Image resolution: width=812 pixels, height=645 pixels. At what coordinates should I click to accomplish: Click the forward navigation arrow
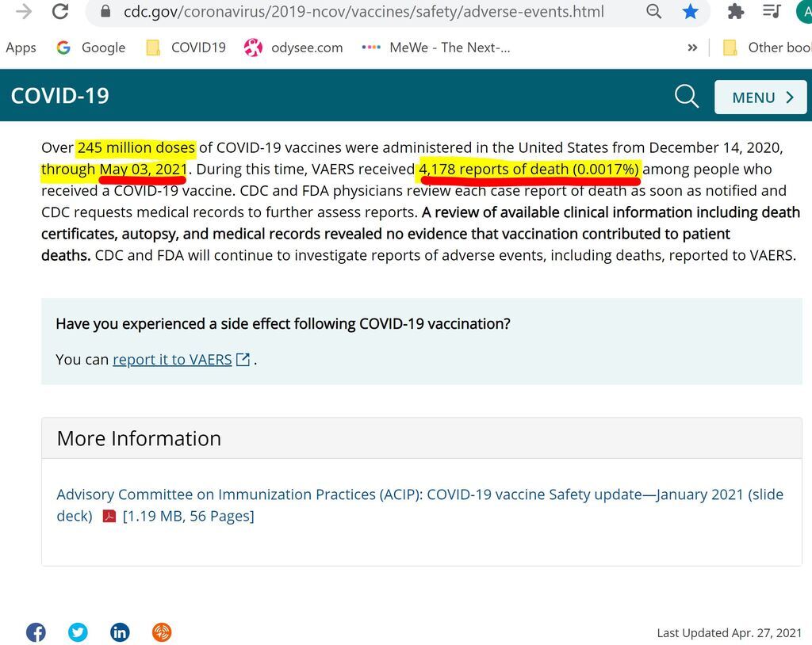point(24,12)
